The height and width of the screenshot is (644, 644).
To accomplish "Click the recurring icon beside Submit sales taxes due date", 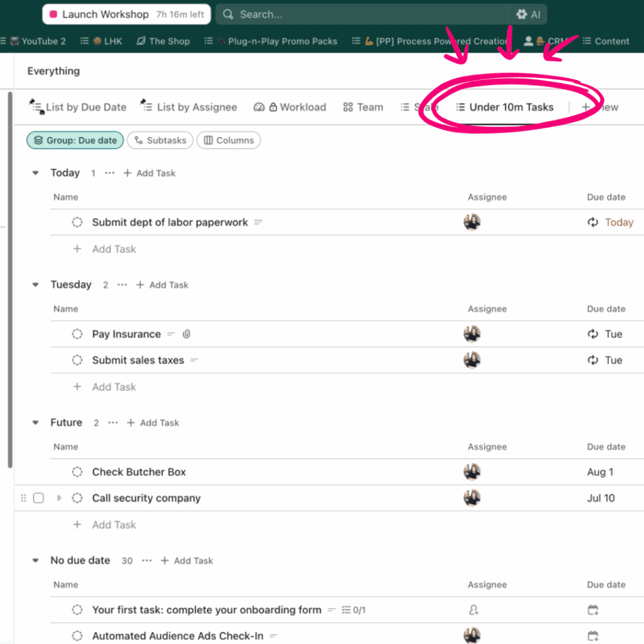I will (x=592, y=360).
